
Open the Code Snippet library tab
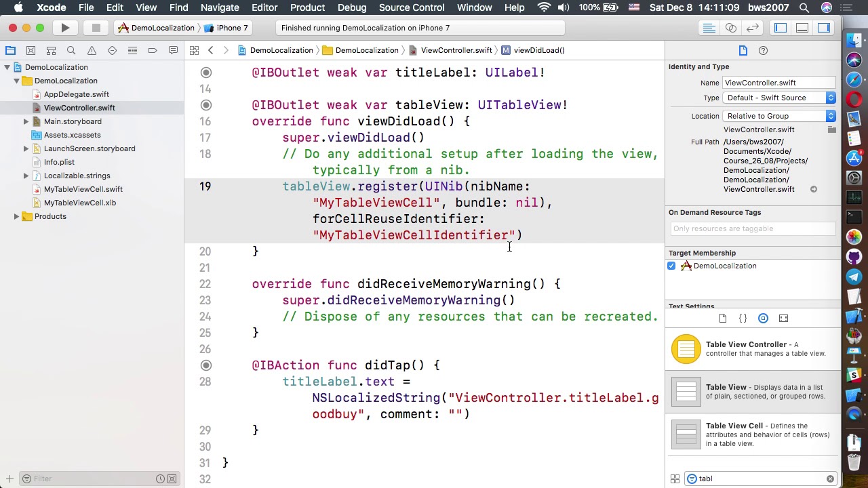pos(743,318)
